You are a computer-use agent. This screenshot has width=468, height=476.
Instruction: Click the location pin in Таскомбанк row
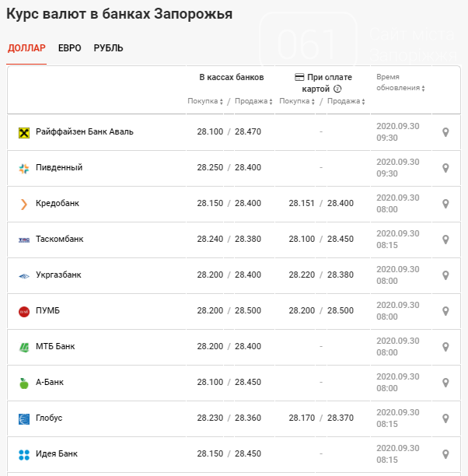[x=445, y=240]
